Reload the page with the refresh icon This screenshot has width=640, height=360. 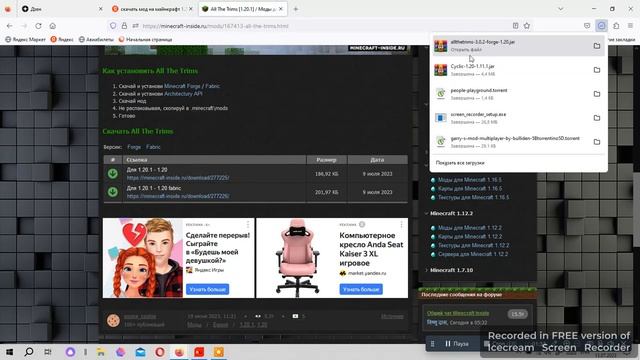(x=38, y=26)
